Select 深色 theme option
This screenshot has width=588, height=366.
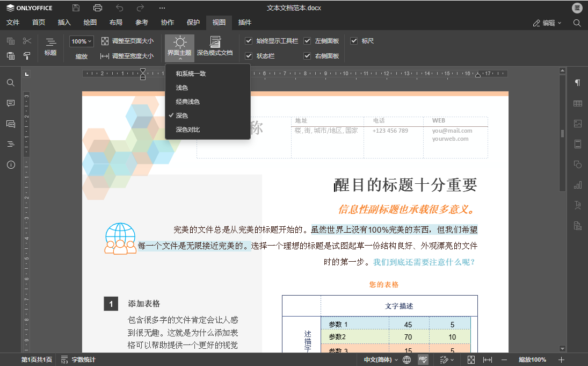[208, 116]
